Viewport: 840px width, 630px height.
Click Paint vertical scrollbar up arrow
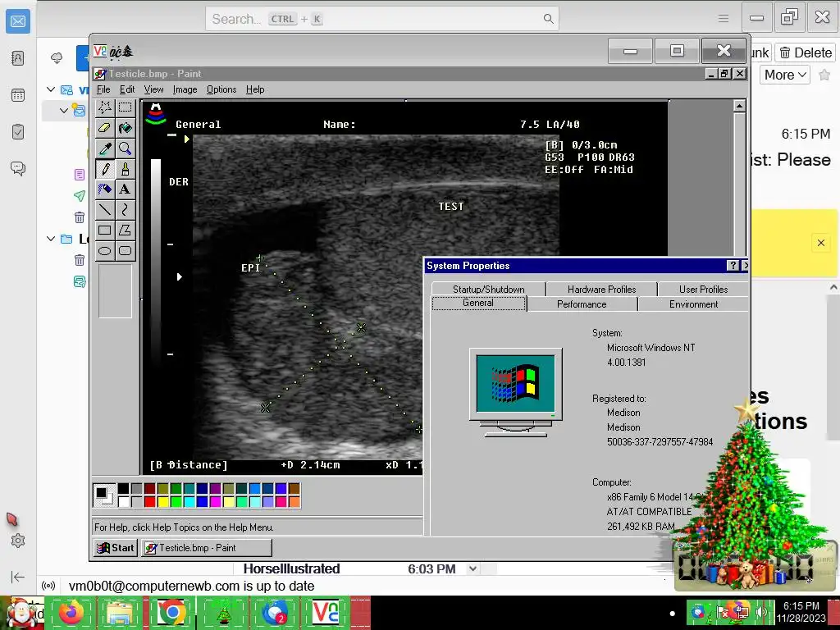point(739,106)
